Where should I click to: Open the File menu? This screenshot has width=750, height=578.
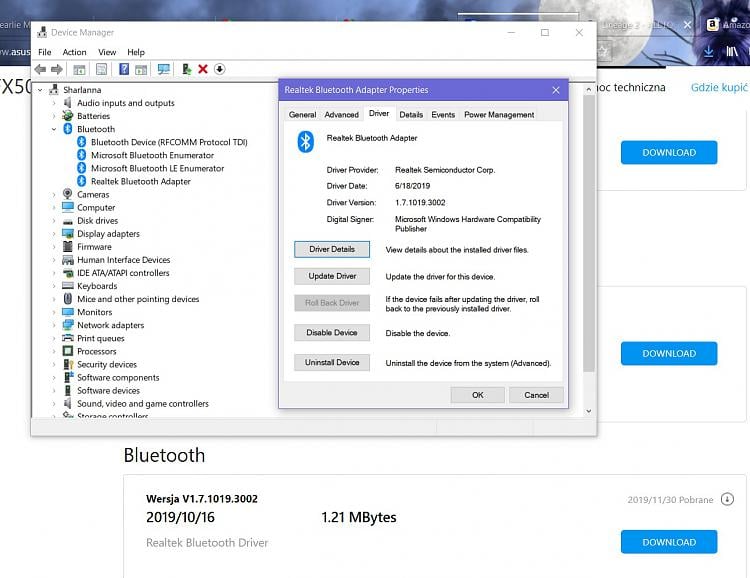(45, 52)
